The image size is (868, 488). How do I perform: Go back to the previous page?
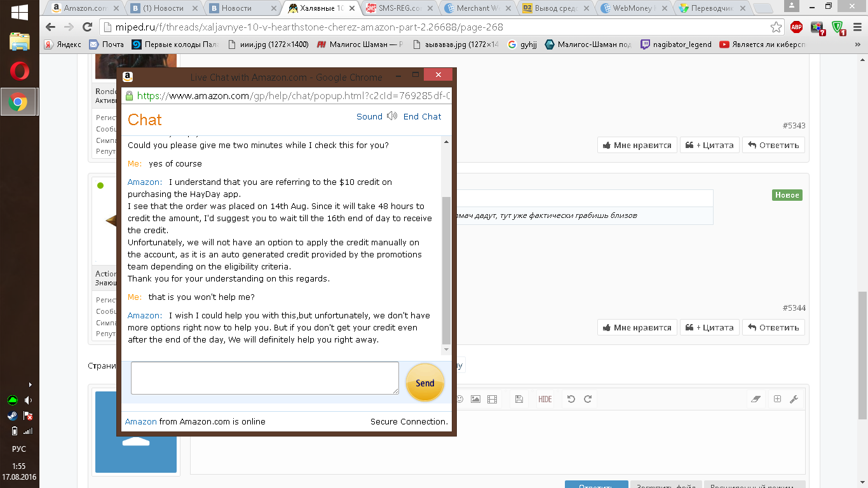pos(51,27)
